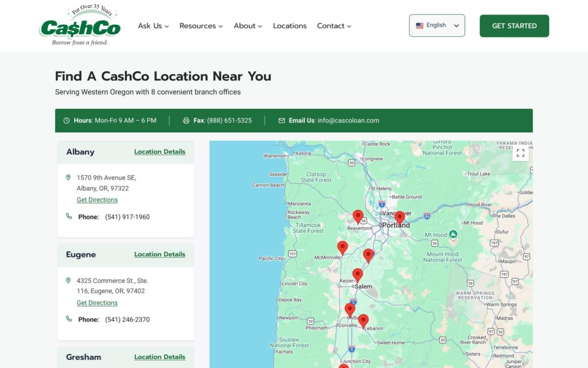This screenshot has height=368, width=588.
Task: Open the About dropdown menu
Action: [248, 26]
